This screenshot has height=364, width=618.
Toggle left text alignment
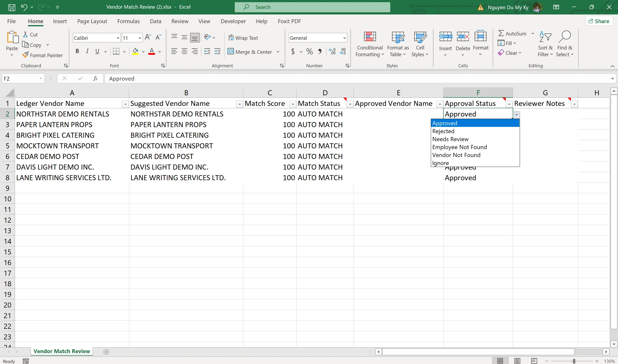(x=174, y=51)
